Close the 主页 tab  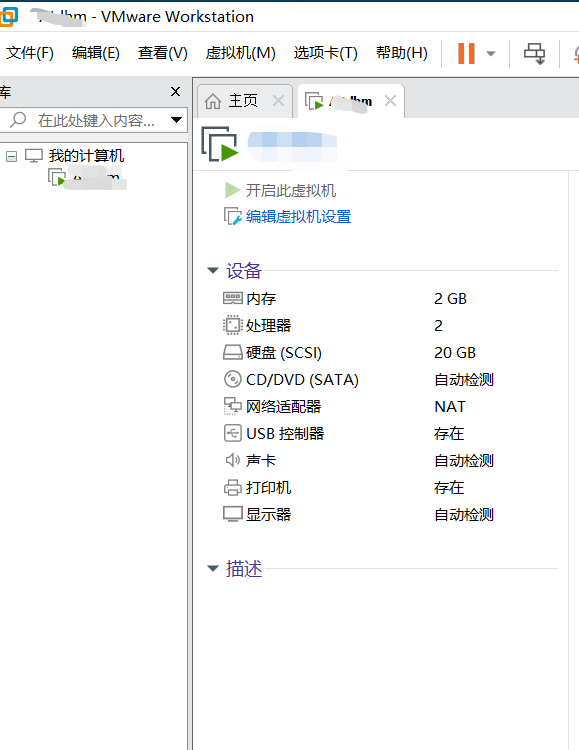point(278,101)
